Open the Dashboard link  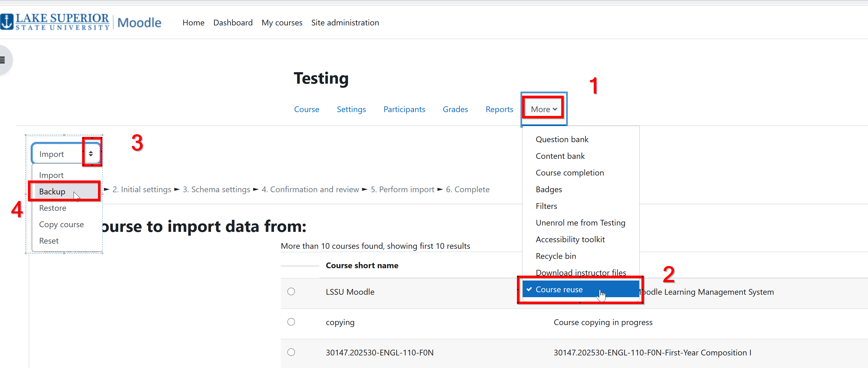(x=233, y=23)
